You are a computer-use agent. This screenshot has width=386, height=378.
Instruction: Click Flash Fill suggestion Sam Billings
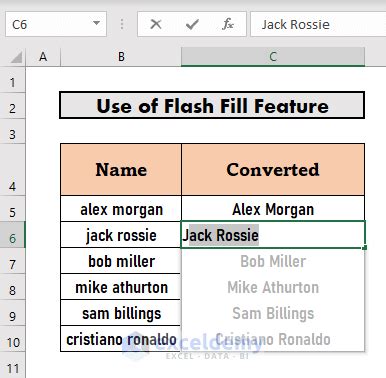point(273,313)
